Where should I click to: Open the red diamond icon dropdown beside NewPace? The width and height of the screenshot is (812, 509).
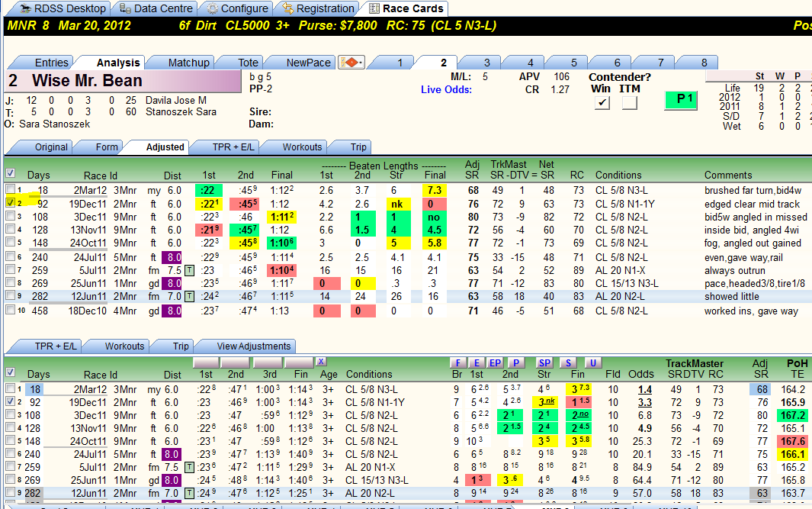(351, 63)
